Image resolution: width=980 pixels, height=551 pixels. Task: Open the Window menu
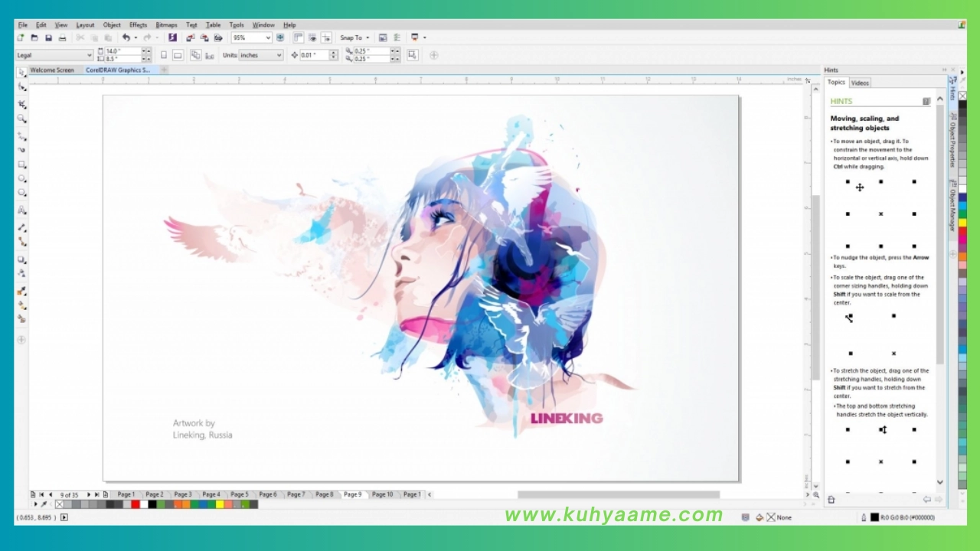(x=263, y=25)
